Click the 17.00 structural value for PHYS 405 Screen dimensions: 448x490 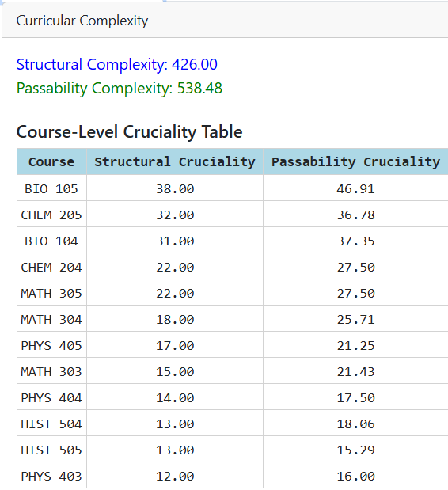175,346
